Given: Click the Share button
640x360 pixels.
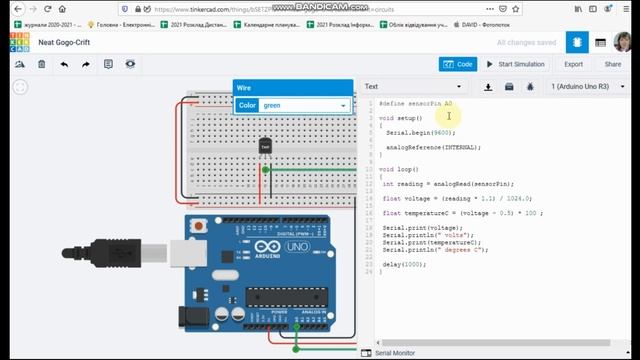Looking at the screenshot, I should tap(613, 64).
